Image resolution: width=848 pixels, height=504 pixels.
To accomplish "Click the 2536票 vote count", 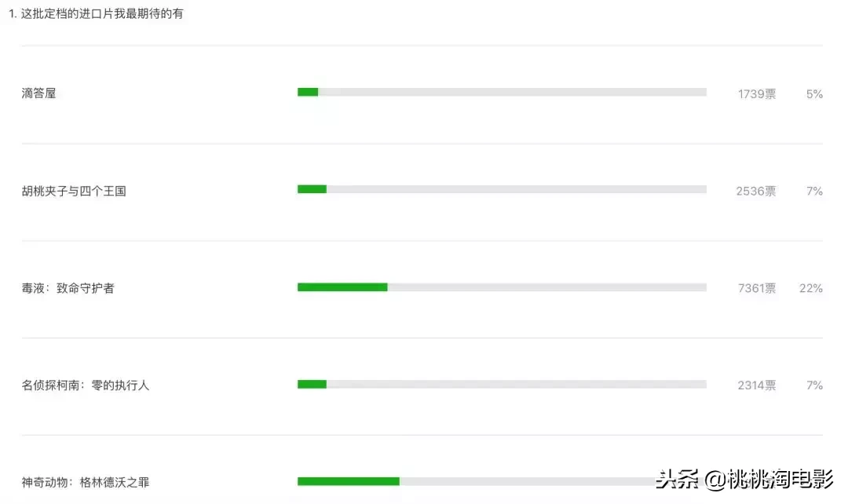I will tap(756, 191).
